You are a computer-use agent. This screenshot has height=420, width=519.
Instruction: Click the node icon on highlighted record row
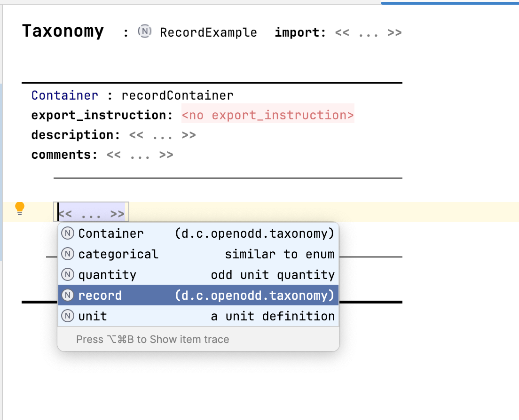pos(68,296)
